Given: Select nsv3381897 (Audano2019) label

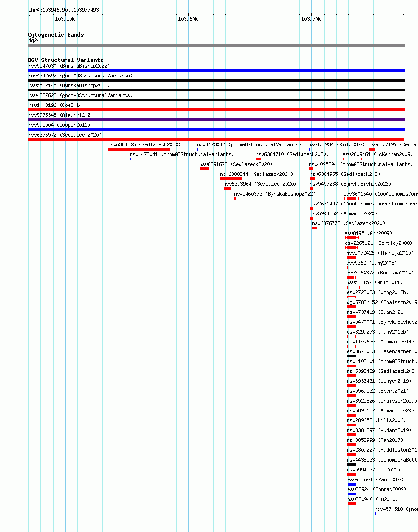Looking at the screenshot, I should (x=379, y=430).
